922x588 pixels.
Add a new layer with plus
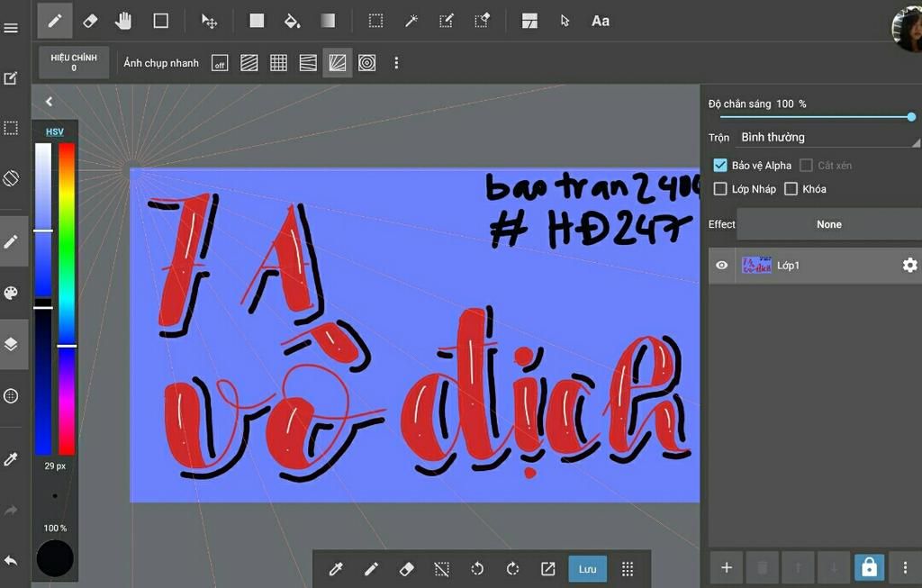[727, 567]
